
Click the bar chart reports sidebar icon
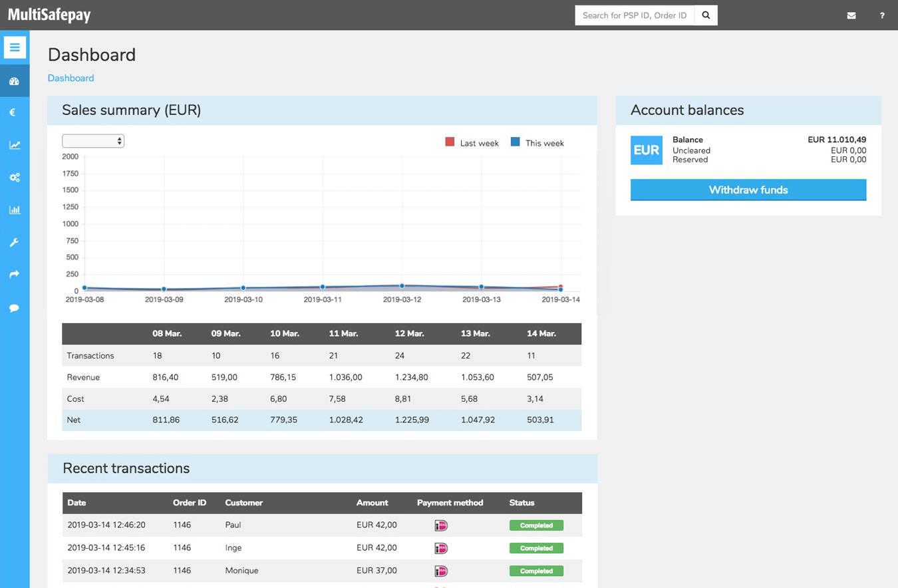(15, 210)
